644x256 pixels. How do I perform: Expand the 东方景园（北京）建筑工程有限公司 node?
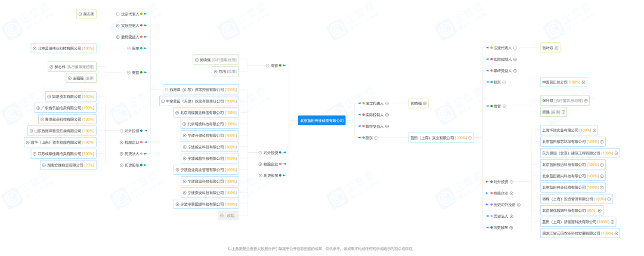point(616,153)
